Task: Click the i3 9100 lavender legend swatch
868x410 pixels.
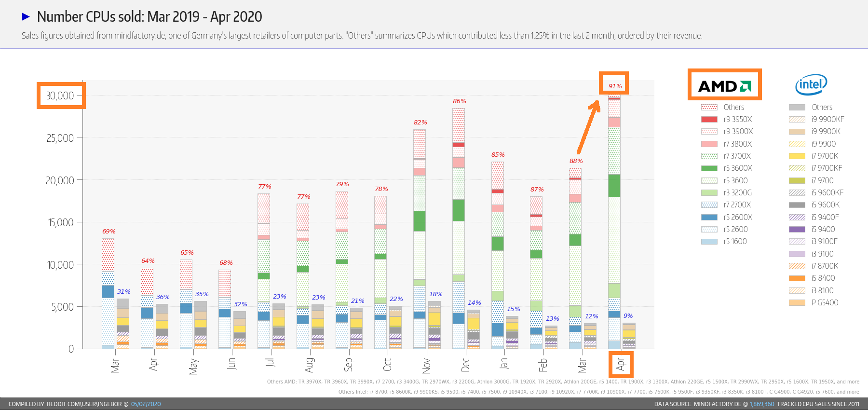Action: tap(797, 254)
